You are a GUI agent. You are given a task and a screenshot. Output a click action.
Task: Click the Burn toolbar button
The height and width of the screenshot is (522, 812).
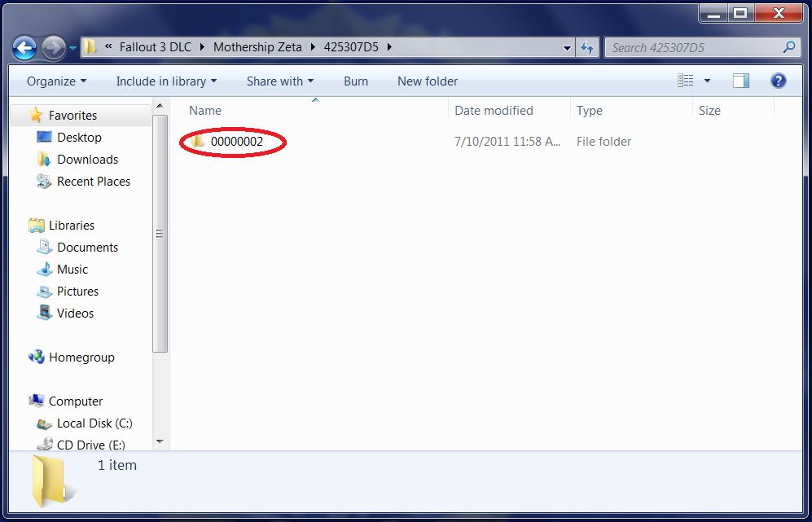tap(356, 81)
